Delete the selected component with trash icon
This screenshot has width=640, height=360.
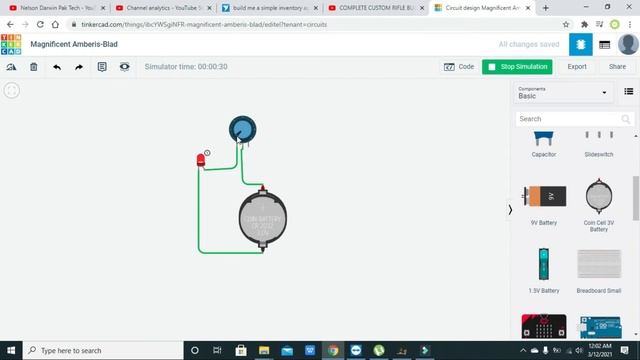pyautogui.click(x=33, y=67)
